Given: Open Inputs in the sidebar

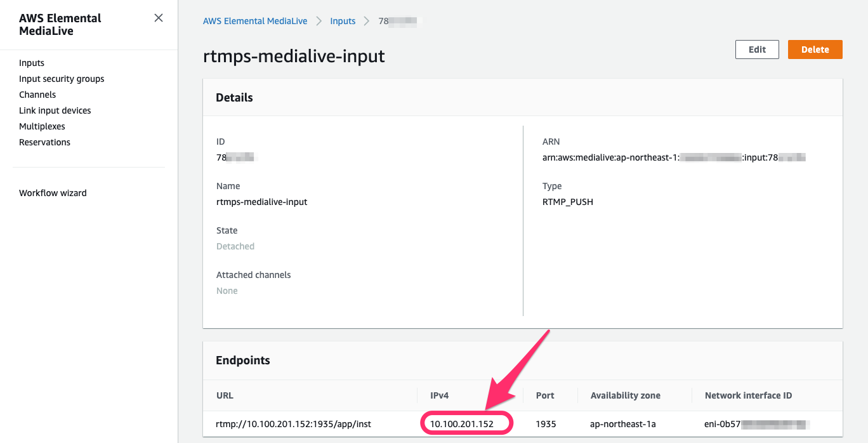Looking at the screenshot, I should point(32,63).
